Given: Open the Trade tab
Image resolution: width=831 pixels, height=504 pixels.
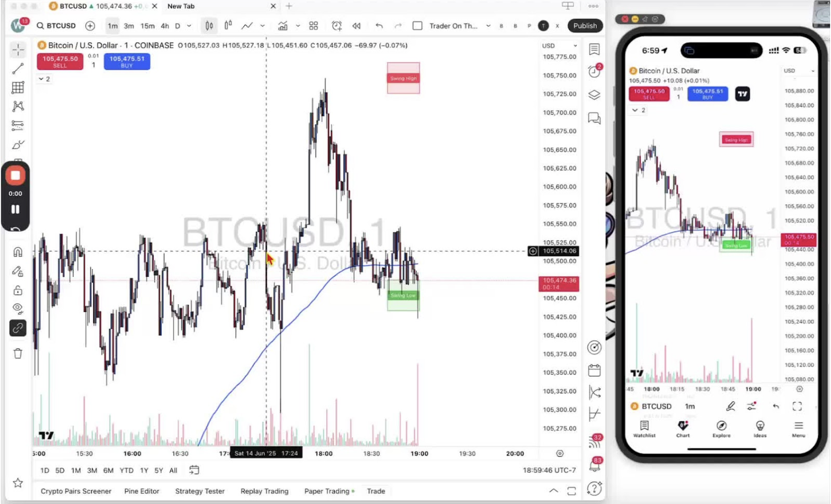Looking at the screenshot, I should click(x=376, y=491).
